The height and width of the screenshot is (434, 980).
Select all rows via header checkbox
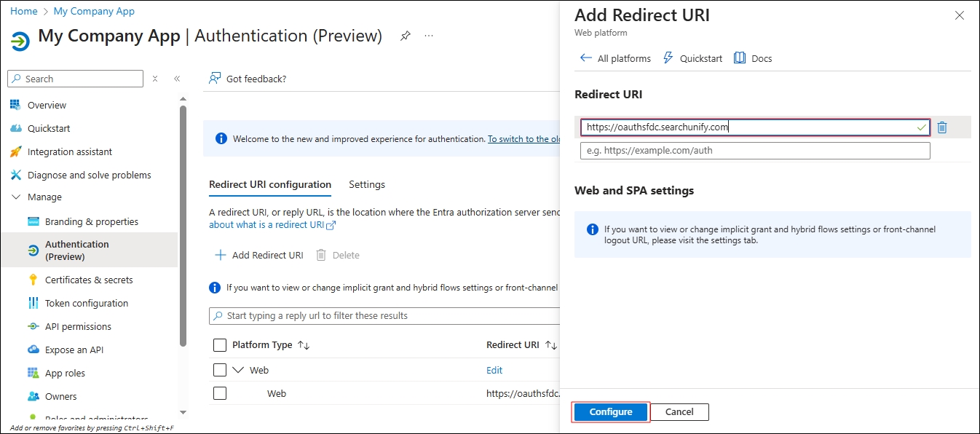[x=220, y=345]
